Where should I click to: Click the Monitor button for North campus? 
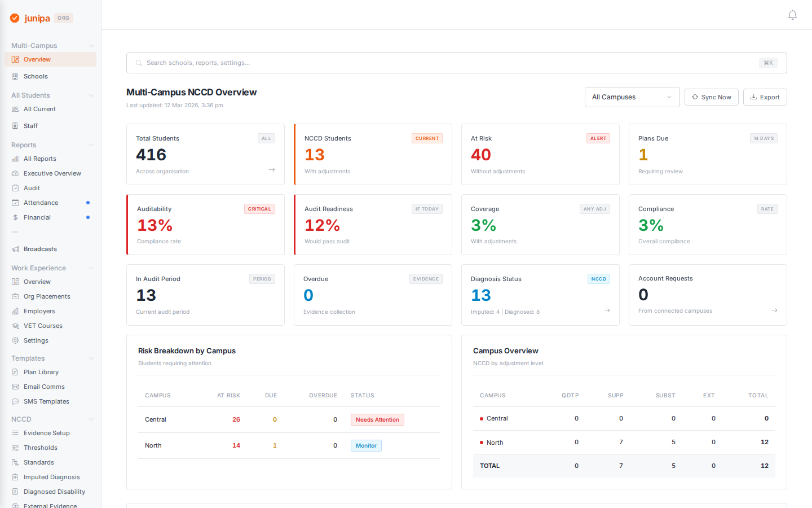click(x=366, y=445)
